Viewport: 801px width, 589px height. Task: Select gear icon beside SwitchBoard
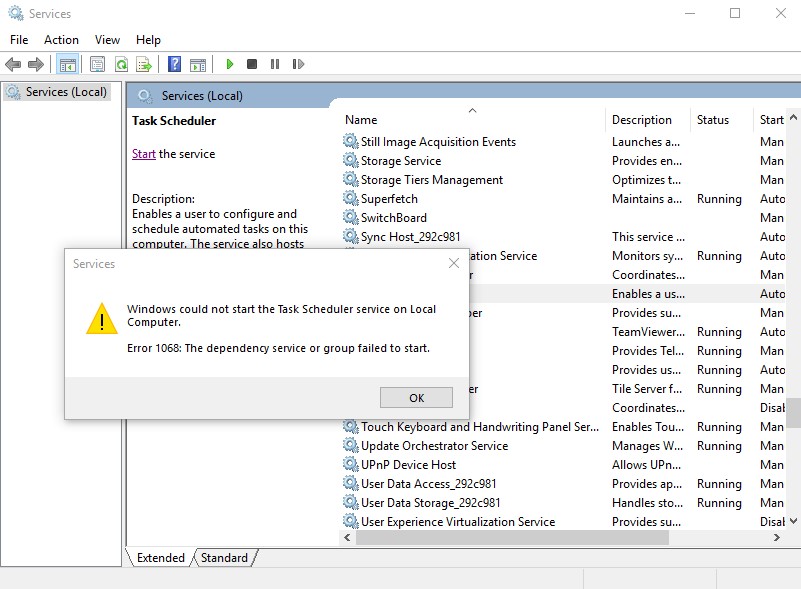tap(350, 217)
